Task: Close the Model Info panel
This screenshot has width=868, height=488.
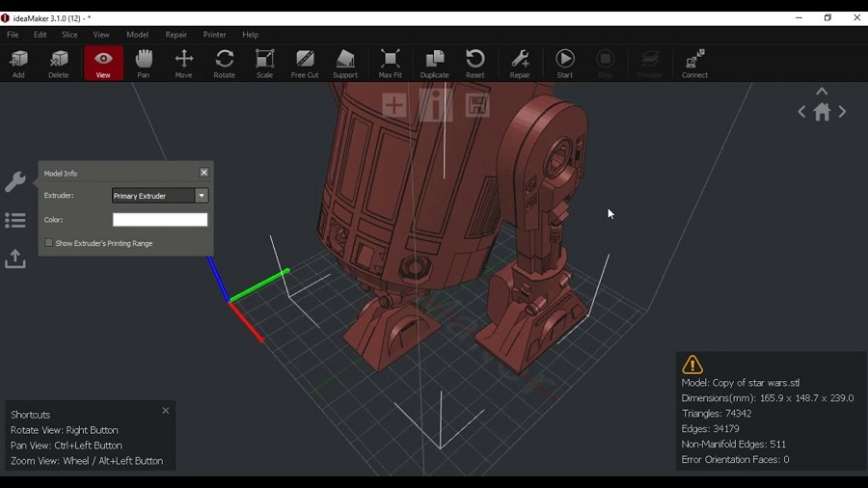Action: (204, 173)
